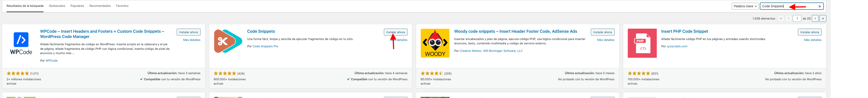
Task: Click the 800.000+ instalaciones activas text
Action: coord(230,81)
